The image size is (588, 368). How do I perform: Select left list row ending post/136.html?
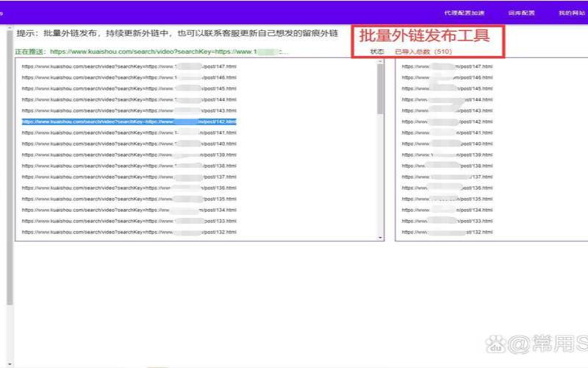point(129,188)
